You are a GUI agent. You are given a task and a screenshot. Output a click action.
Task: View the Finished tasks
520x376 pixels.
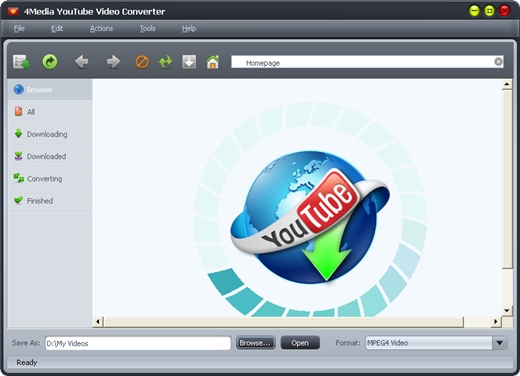50,201
